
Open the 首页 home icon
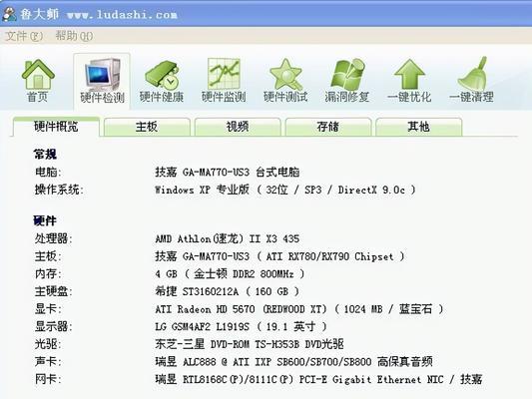tap(38, 81)
